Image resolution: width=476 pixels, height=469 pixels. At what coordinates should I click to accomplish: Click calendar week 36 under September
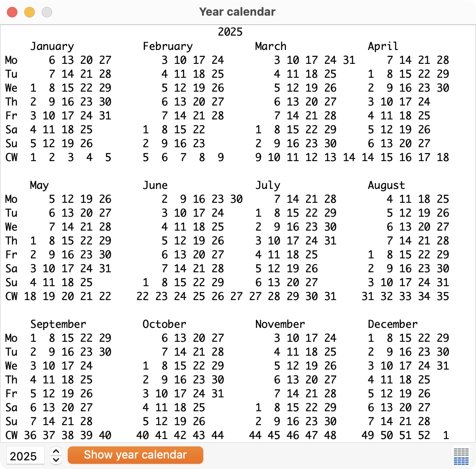click(x=30, y=435)
